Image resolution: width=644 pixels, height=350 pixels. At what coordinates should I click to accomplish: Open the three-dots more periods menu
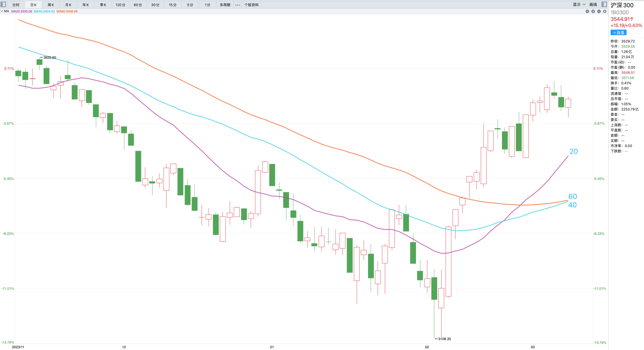coord(237,5)
